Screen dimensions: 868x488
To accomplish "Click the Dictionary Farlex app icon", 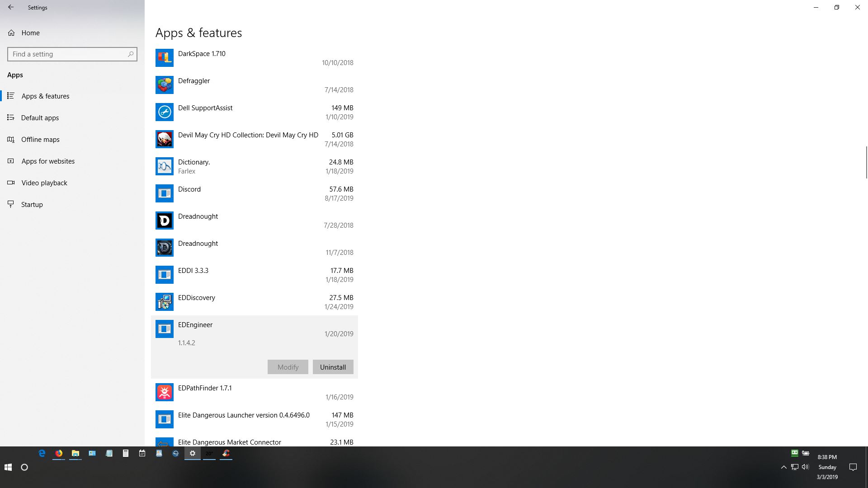I will pyautogui.click(x=165, y=166).
